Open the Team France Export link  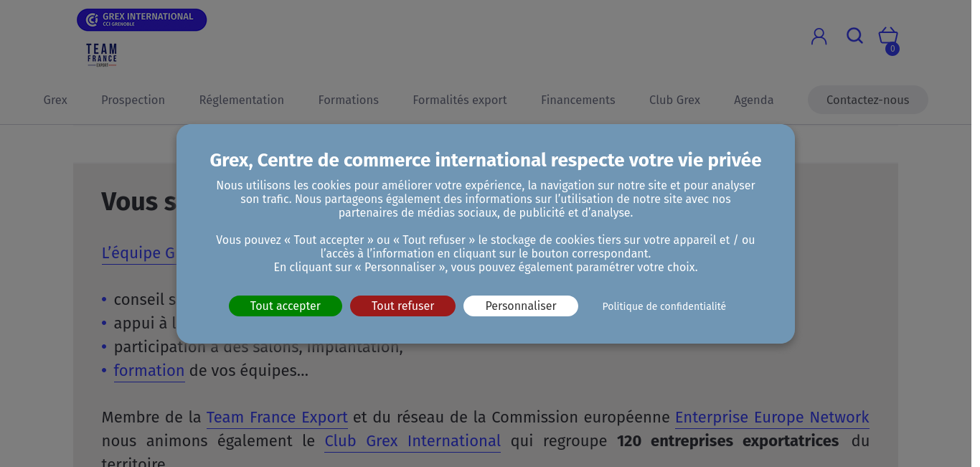click(x=277, y=418)
